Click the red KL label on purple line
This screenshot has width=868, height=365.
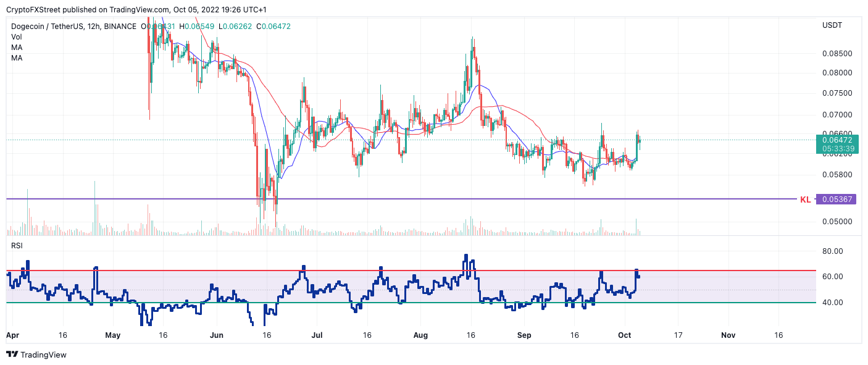click(x=805, y=199)
